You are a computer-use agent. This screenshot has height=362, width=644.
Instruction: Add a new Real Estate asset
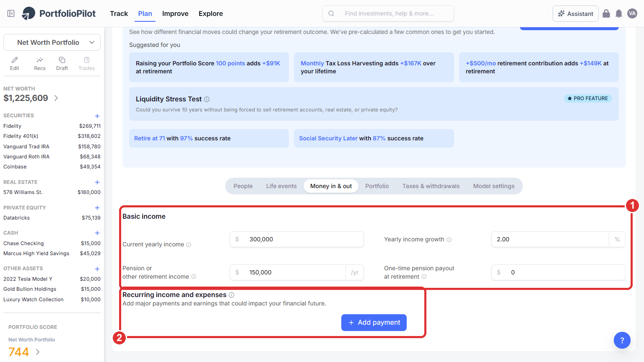(x=97, y=182)
